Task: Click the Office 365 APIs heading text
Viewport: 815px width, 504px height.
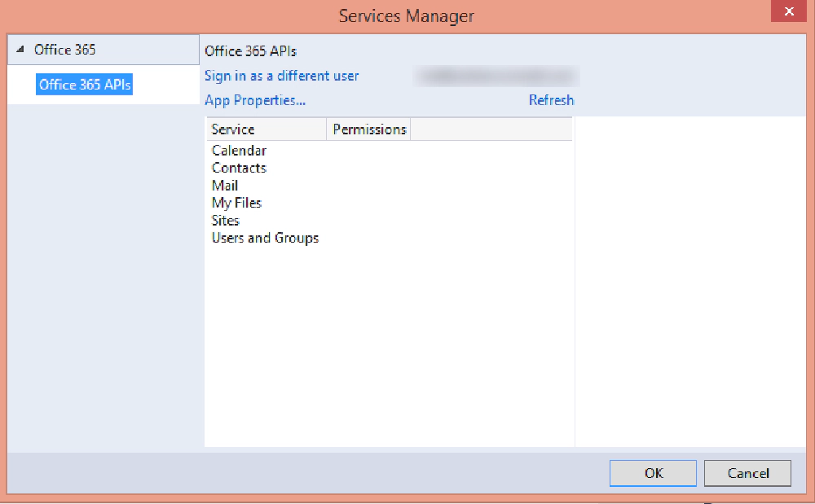Action: pos(250,51)
